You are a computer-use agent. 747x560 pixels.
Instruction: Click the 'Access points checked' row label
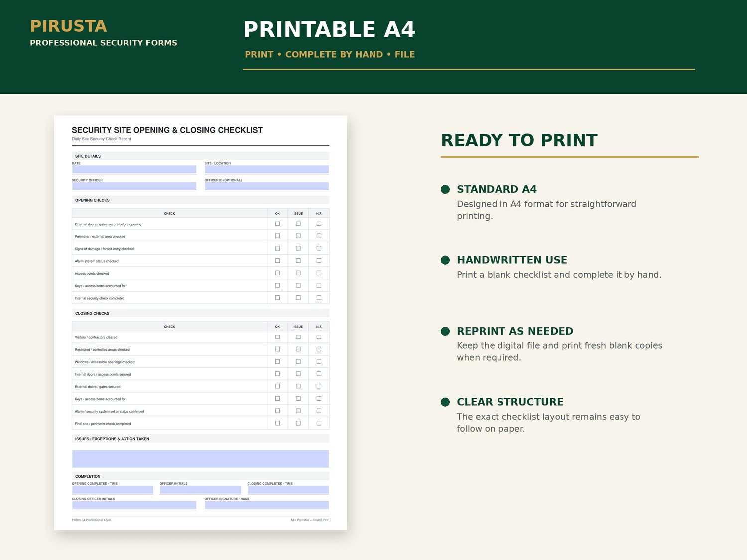pos(92,273)
